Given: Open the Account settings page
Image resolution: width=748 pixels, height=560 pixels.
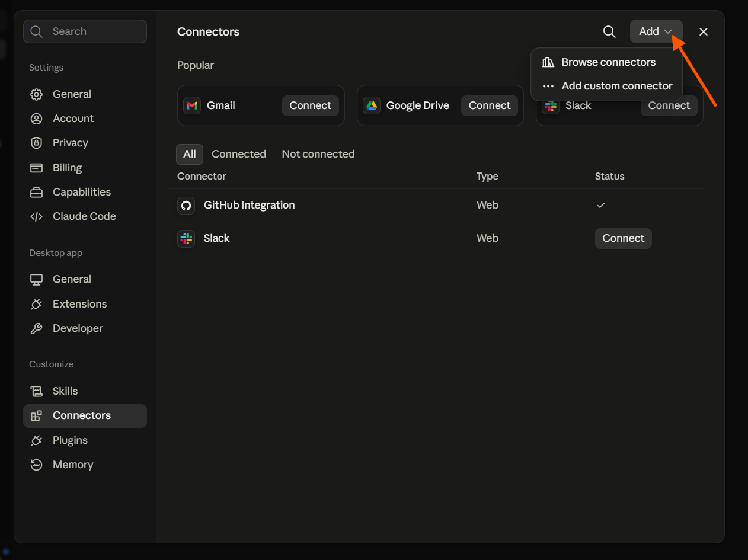Looking at the screenshot, I should [85, 119].
